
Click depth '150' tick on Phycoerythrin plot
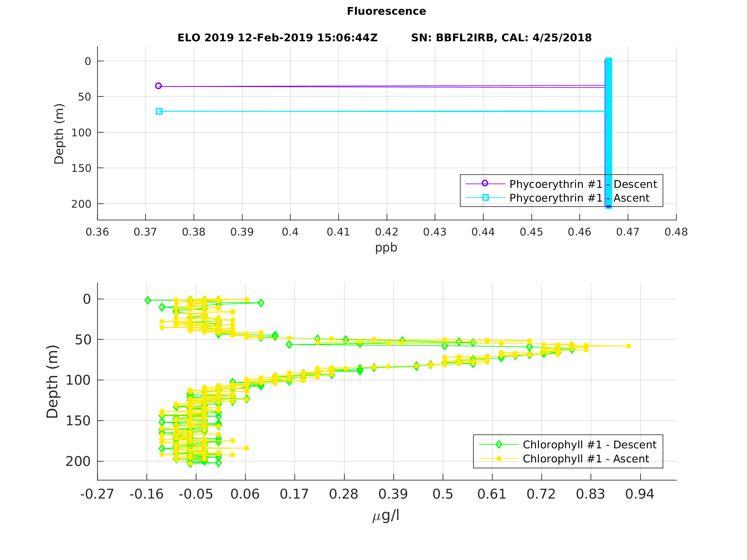click(81, 168)
